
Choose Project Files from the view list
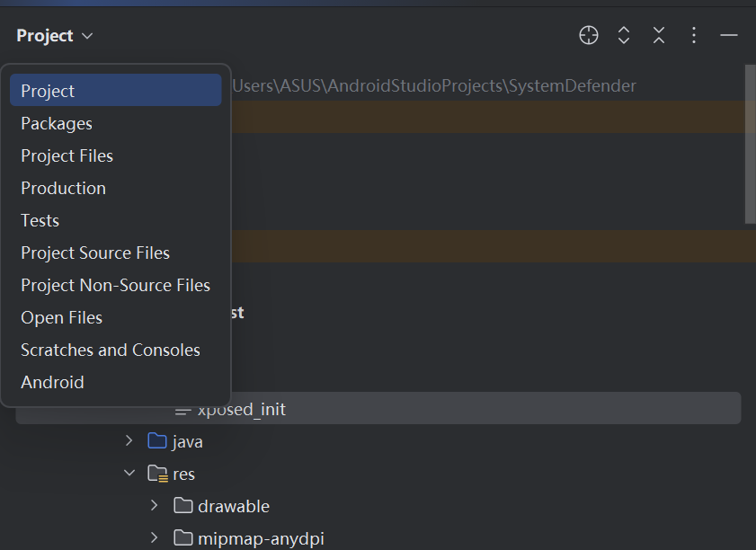[x=67, y=155]
